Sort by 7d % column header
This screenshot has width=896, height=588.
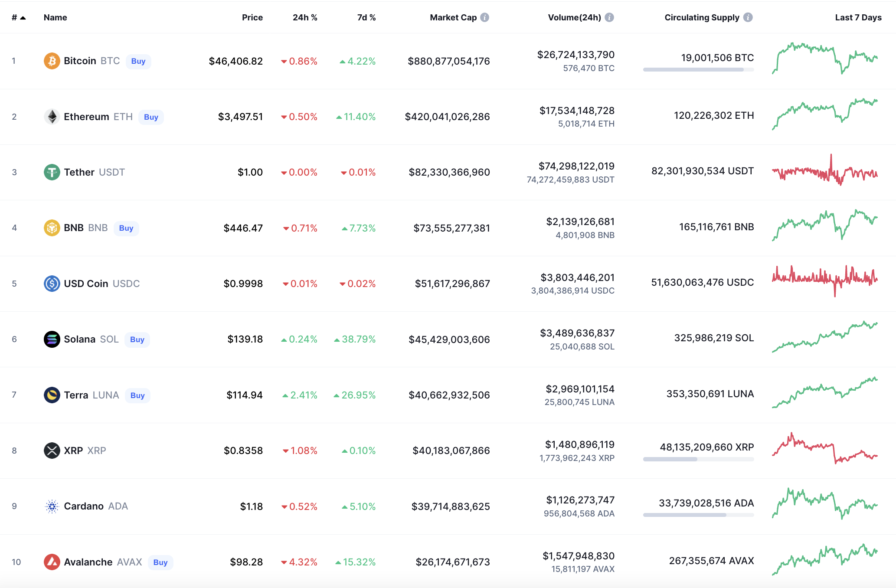pos(366,17)
